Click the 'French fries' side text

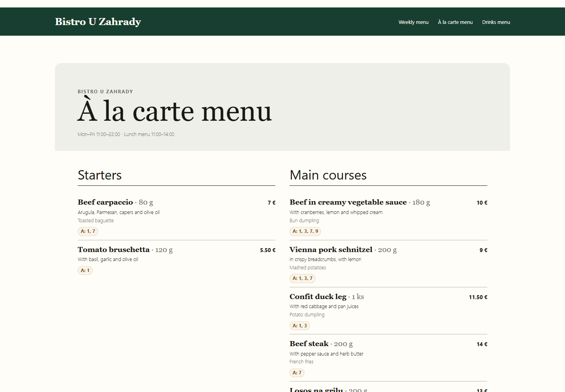(x=301, y=361)
